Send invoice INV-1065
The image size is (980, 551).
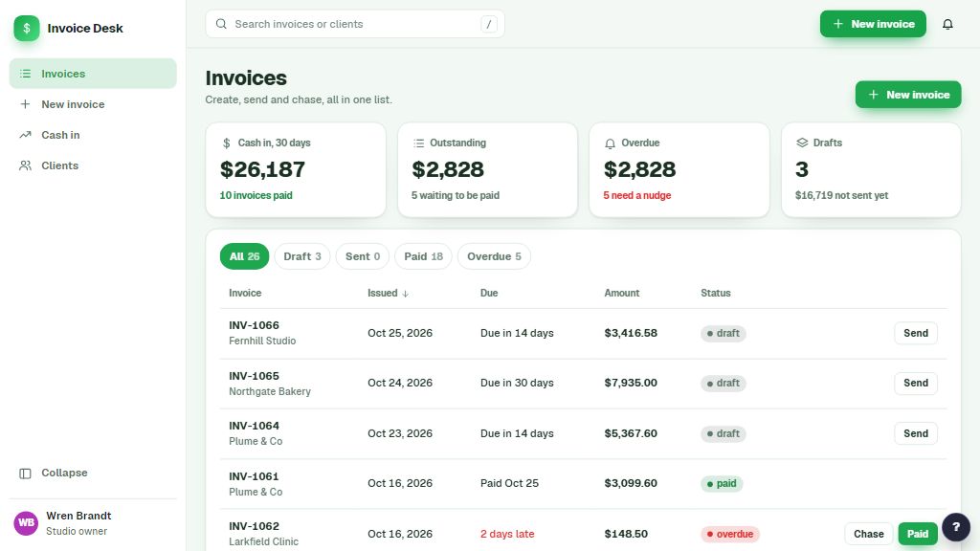(916, 383)
